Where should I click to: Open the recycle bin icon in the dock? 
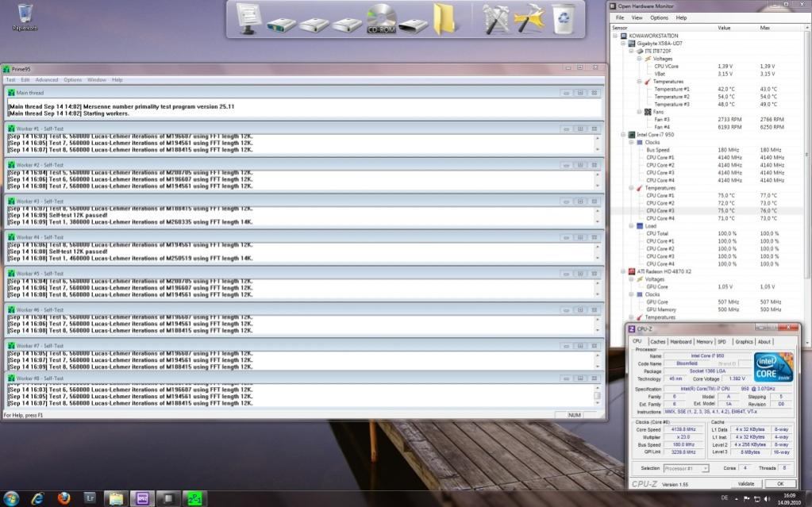564,19
